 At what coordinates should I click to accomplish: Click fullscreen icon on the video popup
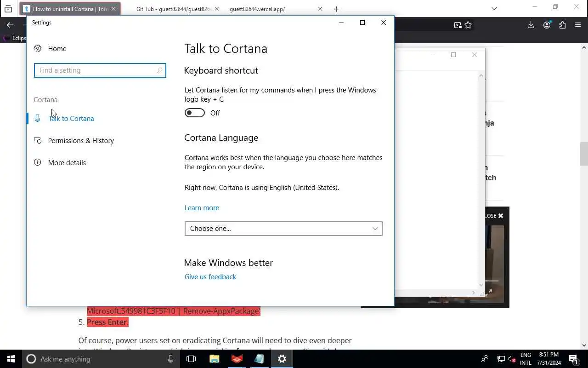(489, 292)
